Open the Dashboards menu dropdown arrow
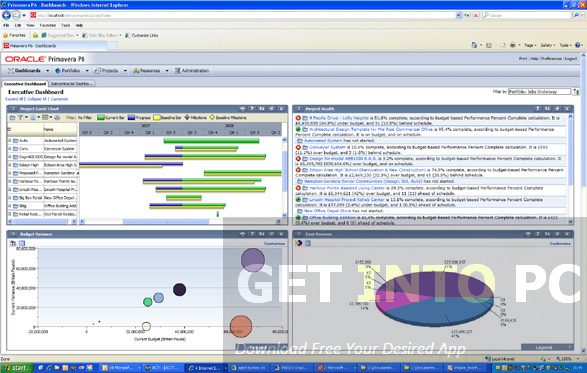The width and height of the screenshot is (587, 373). 48,71
